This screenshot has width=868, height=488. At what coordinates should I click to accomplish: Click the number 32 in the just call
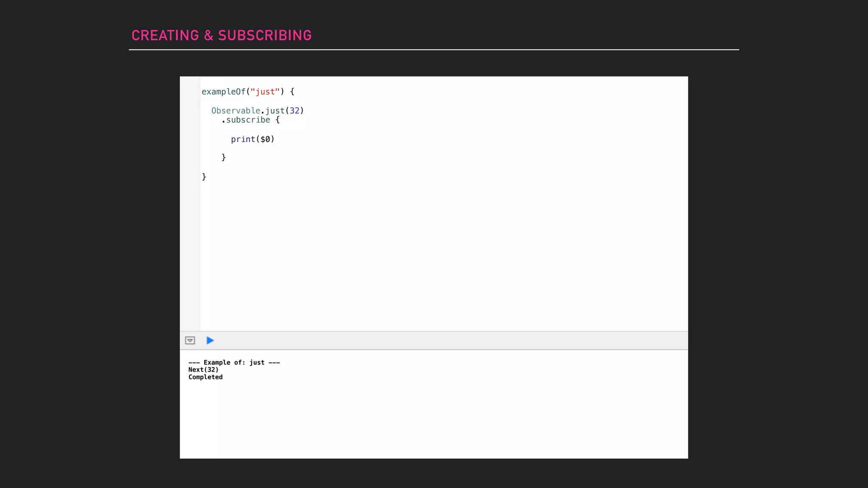[x=294, y=111]
